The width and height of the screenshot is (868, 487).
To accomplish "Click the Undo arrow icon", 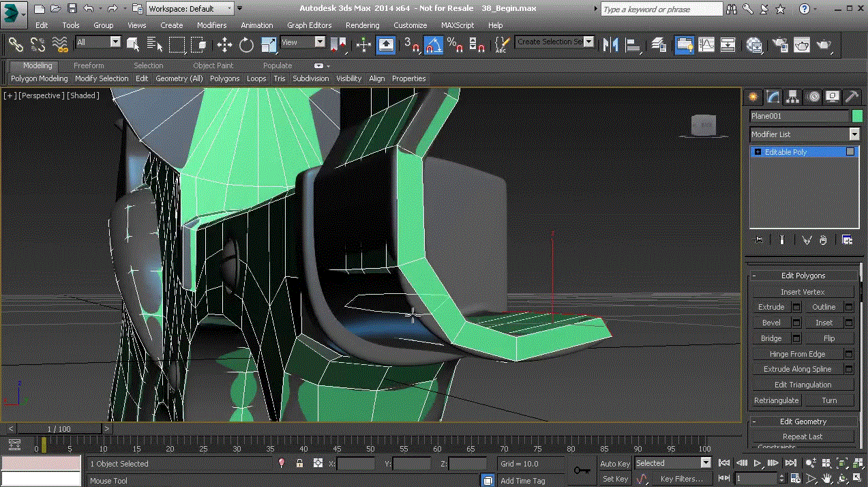I will coord(88,9).
